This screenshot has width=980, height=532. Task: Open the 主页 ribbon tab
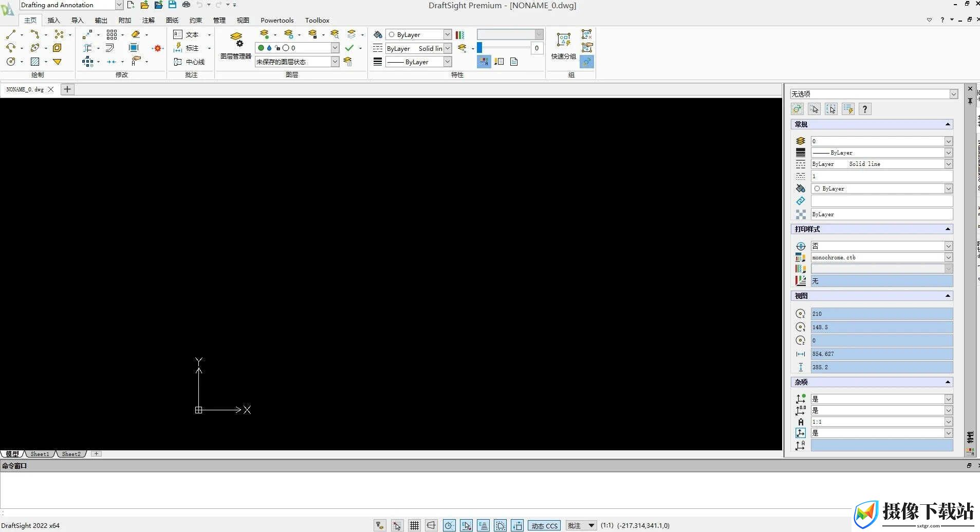click(30, 20)
